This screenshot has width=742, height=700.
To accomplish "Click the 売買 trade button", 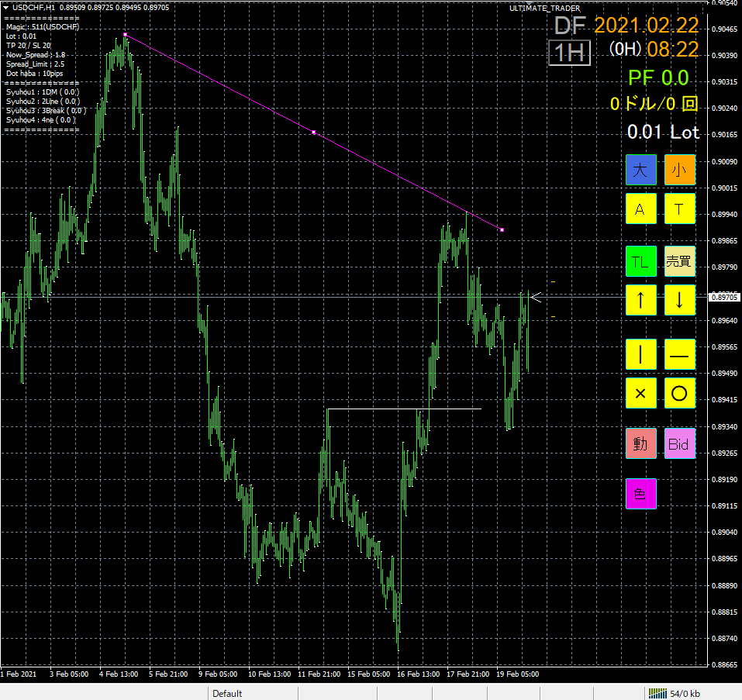I will click(679, 261).
